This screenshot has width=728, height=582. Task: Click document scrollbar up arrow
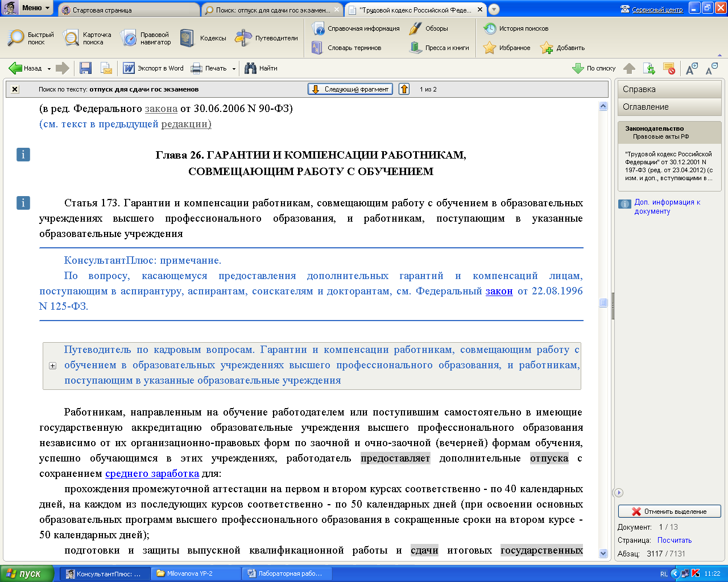(x=603, y=106)
